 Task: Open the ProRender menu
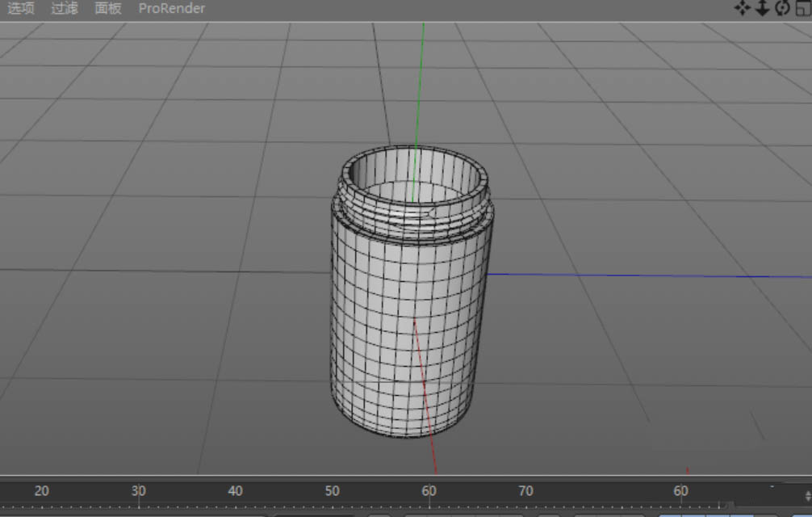click(171, 8)
